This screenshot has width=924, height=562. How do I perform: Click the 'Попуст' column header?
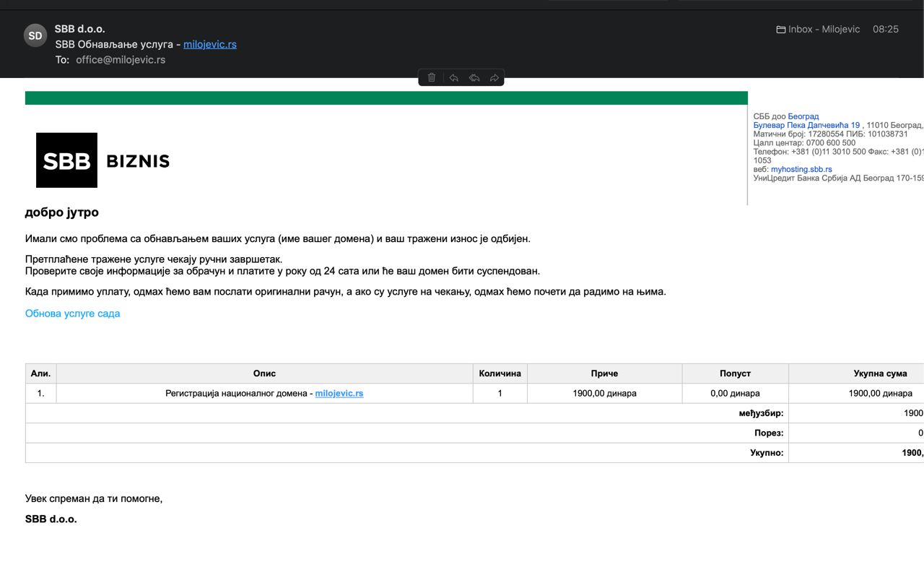(735, 373)
